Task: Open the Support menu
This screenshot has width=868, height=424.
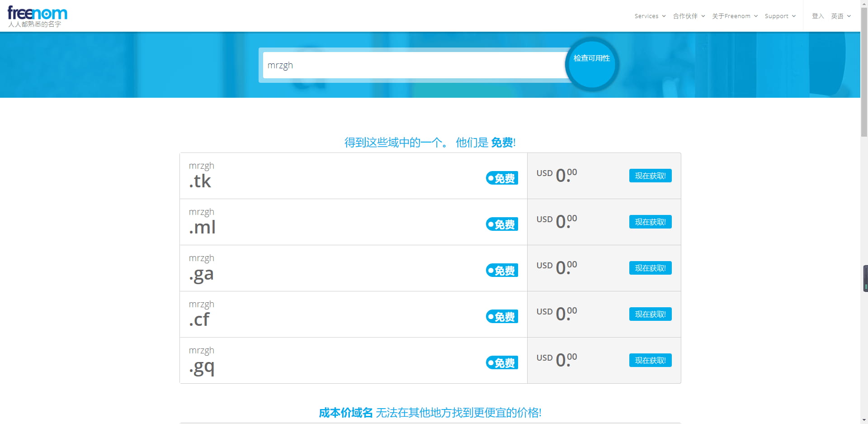Action: (780, 16)
